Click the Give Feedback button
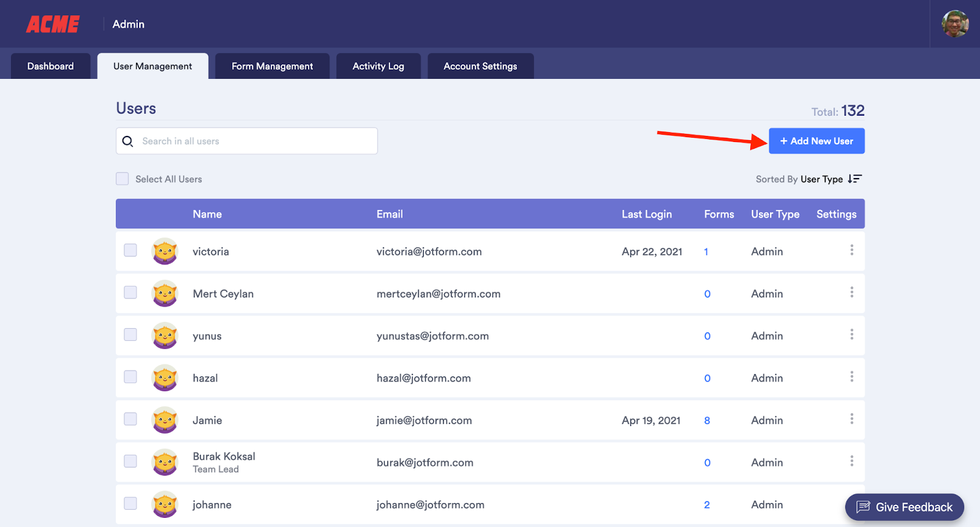This screenshot has height=527, width=980. [x=904, y=507]
